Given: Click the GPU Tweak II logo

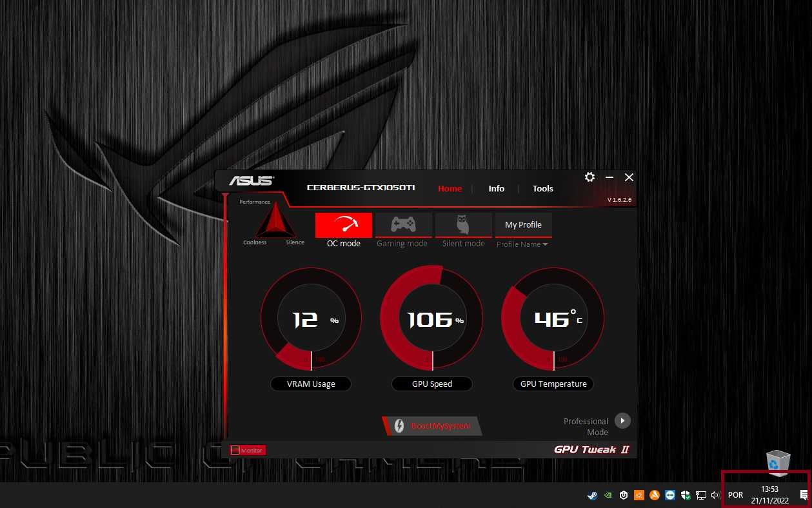Looking at the screenshot, I should click(591, 449).
